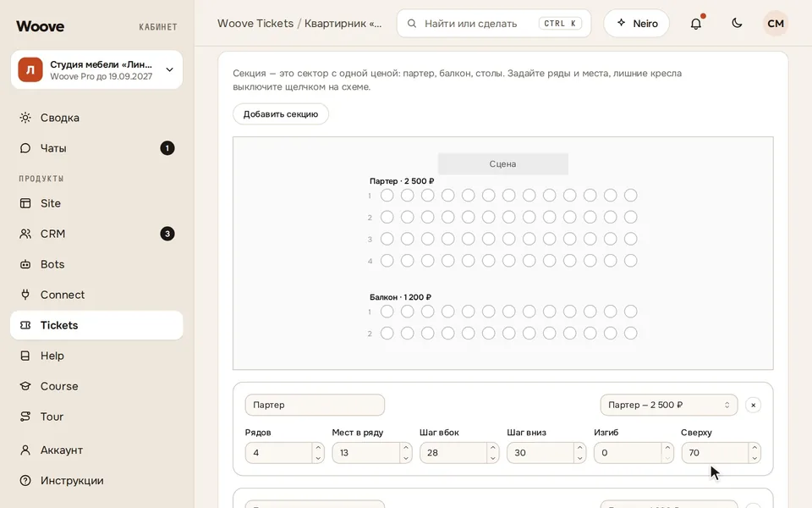
Task: Decrease Шаг вниз with down arrow
Action: coord(580,458)
